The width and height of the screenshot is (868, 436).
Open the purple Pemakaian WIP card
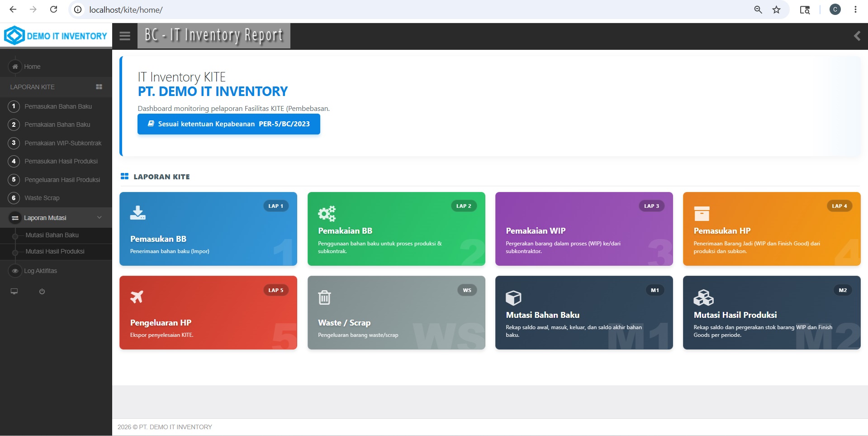click(x=584, y=229)
